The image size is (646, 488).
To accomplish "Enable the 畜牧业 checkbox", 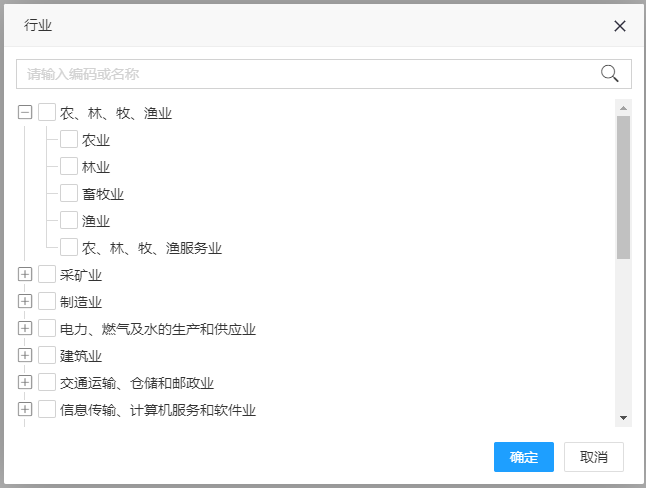I will click(x=69, y=193).
